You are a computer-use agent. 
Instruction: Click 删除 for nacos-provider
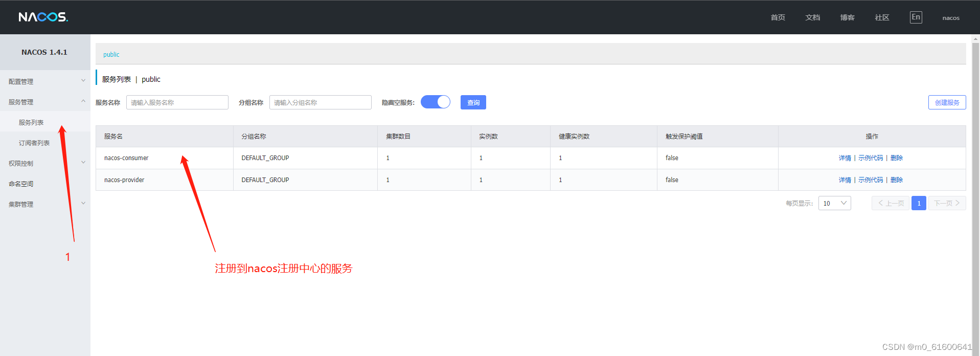[896, 180]
